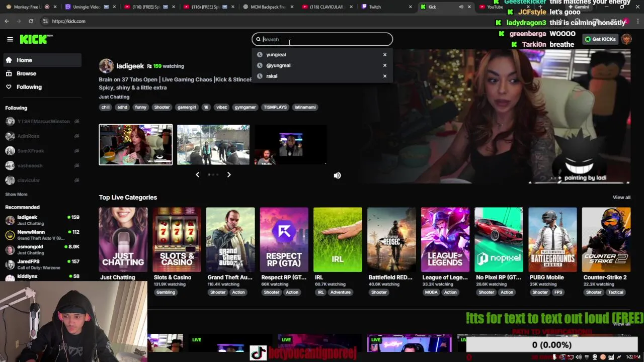Open Just Chatting category card
Viewport: 644px width, 362px height.
tap(123, 239)
